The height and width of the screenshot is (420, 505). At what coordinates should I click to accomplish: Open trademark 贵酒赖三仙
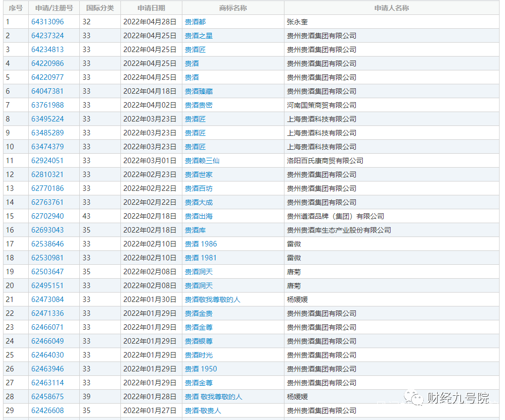pos(202,161)
